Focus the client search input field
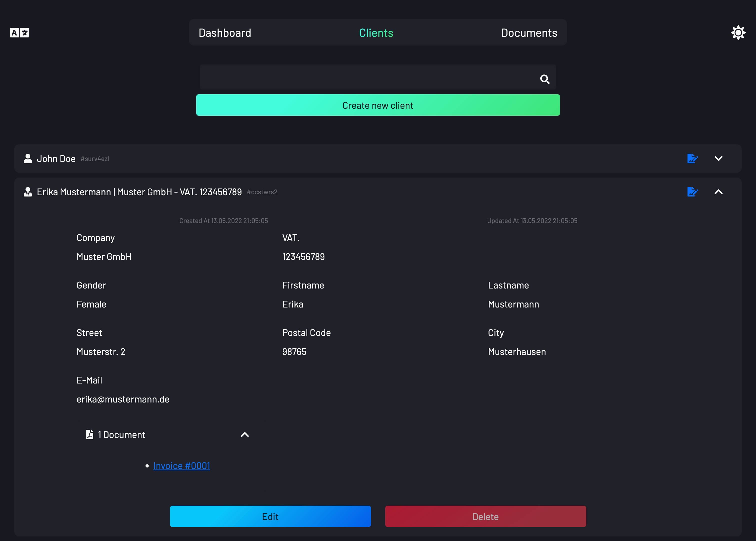Screen dimensions: 756x541 tap(366, 77)
